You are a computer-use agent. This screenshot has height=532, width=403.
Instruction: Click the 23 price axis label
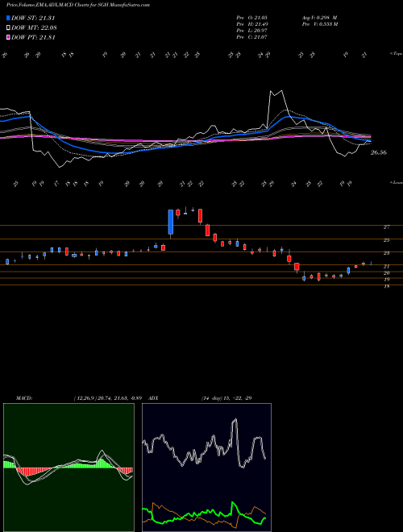(x=386, y=253)
